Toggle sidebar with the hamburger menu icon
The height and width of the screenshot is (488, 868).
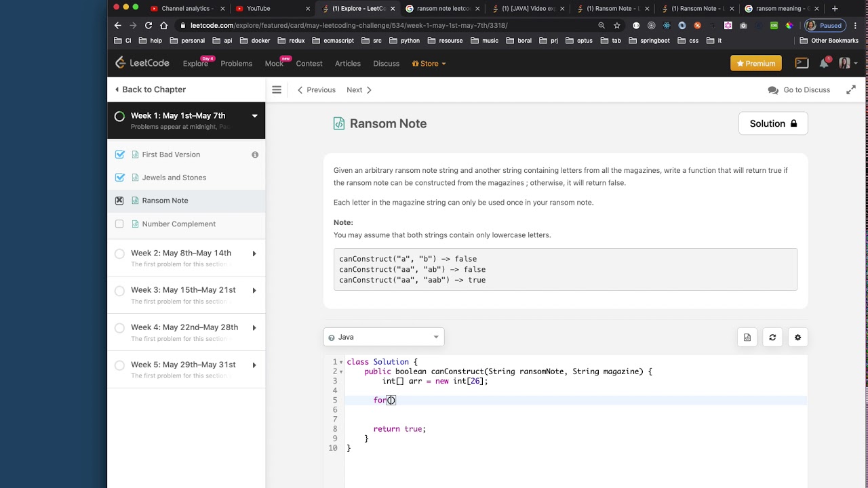click(277, 89)
